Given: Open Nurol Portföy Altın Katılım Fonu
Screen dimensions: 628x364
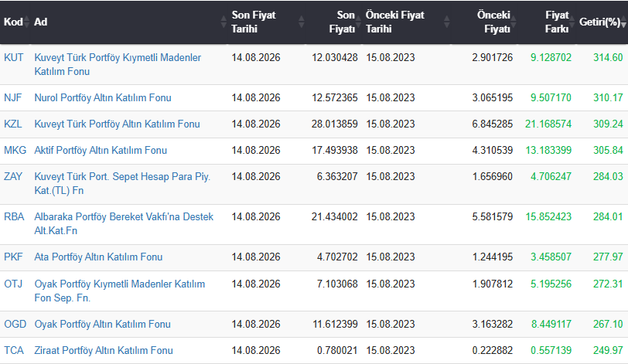Looking at the screenshot, I should 103,97.
